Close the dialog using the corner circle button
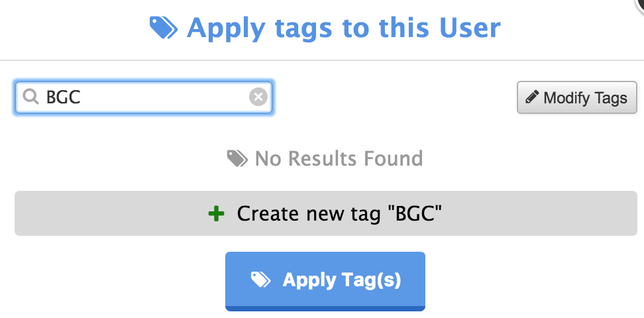Screen dimensions: 644x318 click(638, 5)
